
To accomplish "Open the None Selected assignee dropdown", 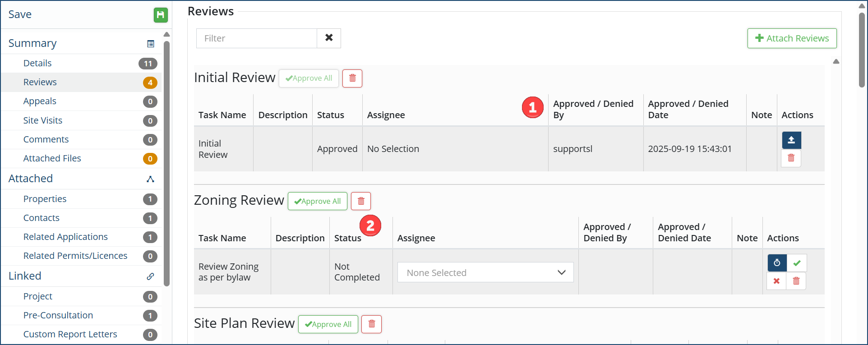I will pyautogui.click(x=485, y=272).
